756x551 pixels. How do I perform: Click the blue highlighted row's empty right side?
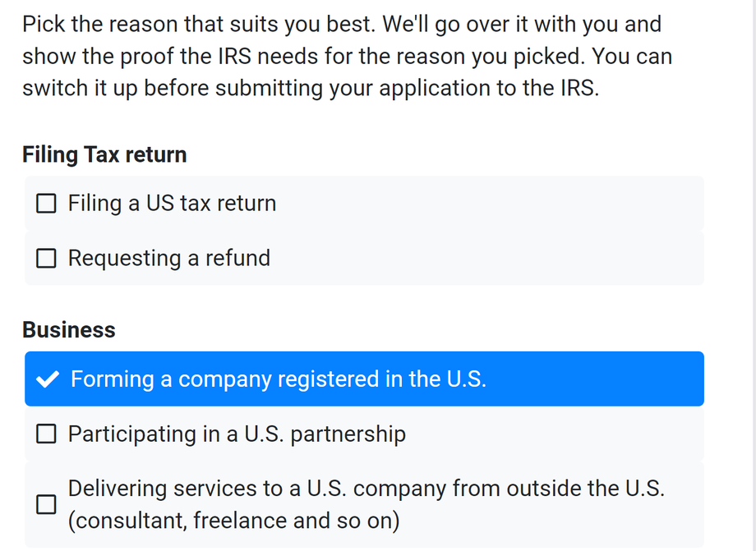coord(600,379)
